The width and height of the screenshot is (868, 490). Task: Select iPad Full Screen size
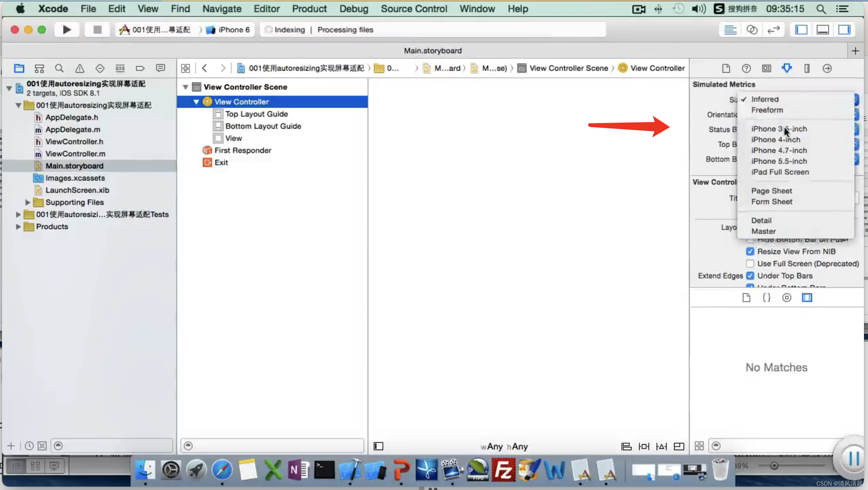780,172
